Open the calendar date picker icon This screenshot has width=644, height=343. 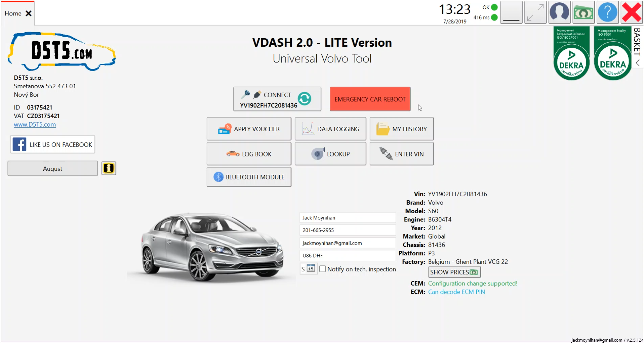[311, 268]
